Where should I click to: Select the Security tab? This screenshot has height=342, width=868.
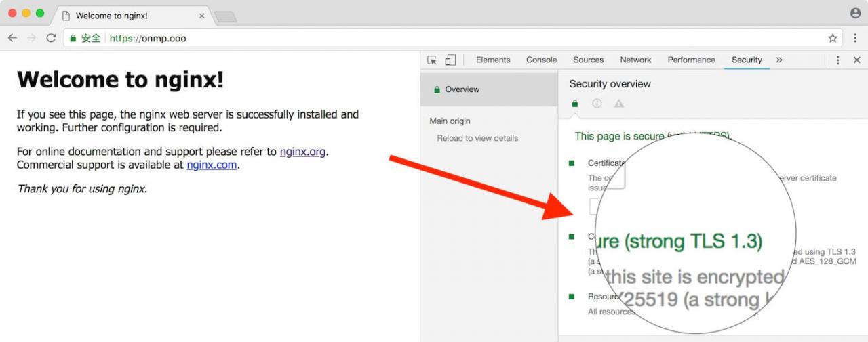tap(747, 60)
